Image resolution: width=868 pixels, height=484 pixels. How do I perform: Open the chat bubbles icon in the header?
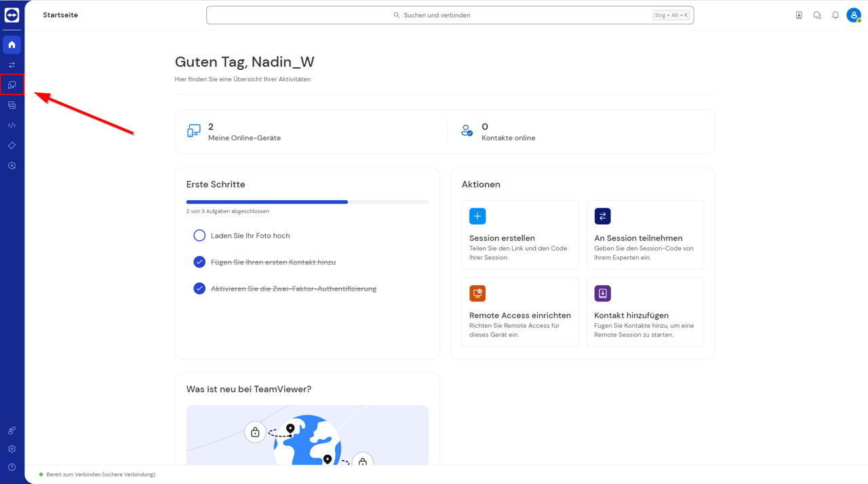817,15
